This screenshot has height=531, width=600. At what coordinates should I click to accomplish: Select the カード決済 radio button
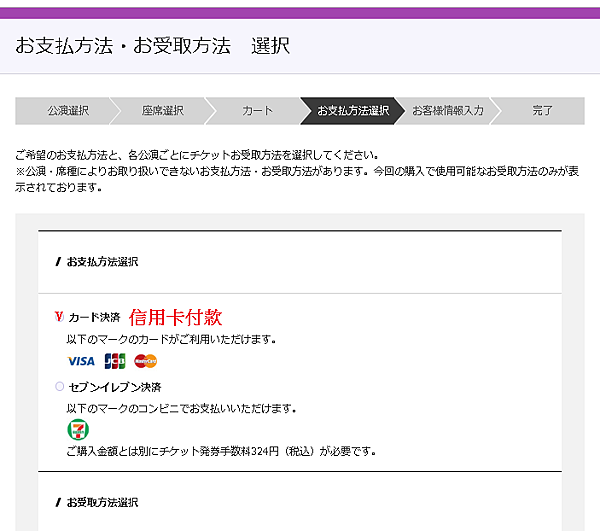[59, 317]
